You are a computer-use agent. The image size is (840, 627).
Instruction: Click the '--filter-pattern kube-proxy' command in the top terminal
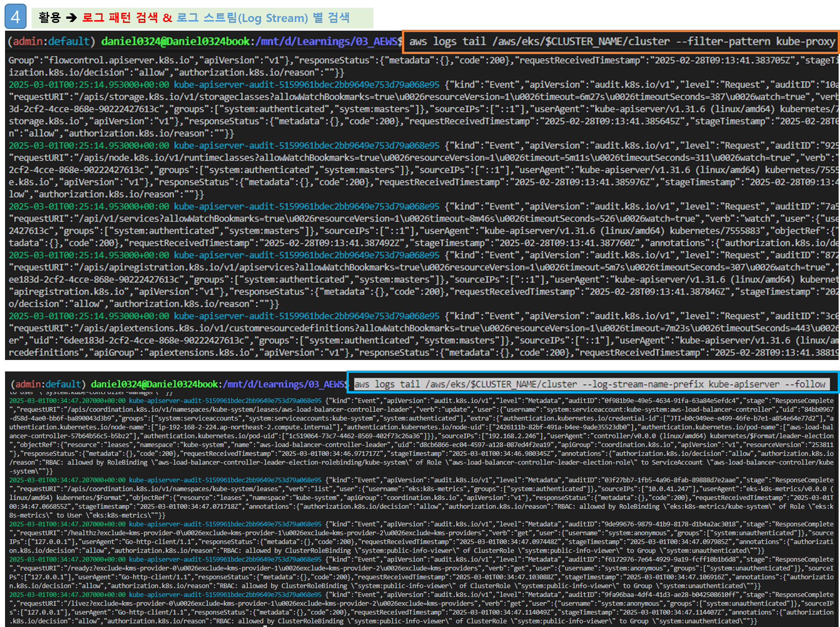coord(756,42)
